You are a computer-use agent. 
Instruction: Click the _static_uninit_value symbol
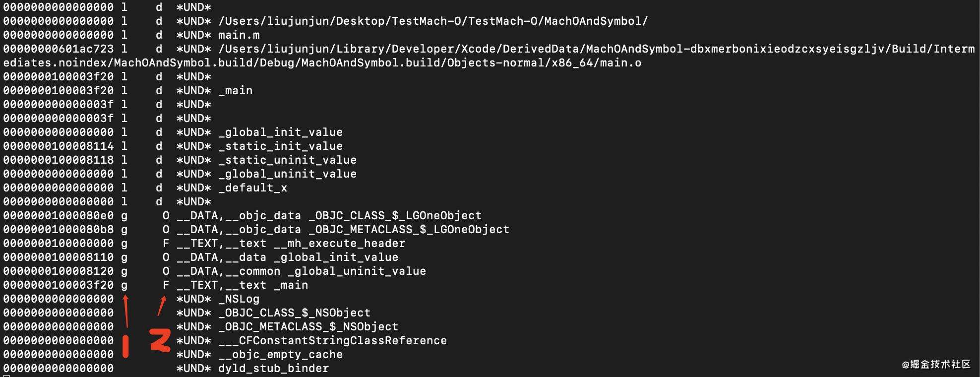tap(287, 160)
